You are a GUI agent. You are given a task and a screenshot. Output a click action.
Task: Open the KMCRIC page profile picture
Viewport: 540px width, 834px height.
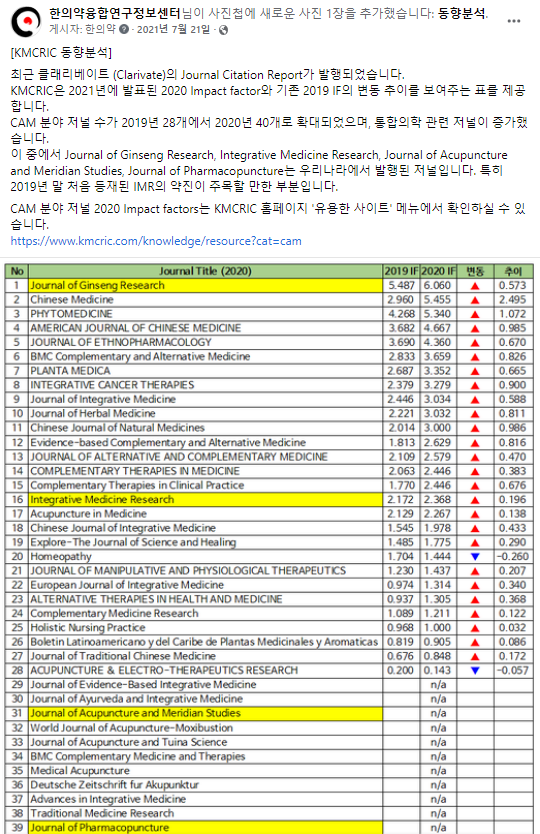tap(26, 21)
